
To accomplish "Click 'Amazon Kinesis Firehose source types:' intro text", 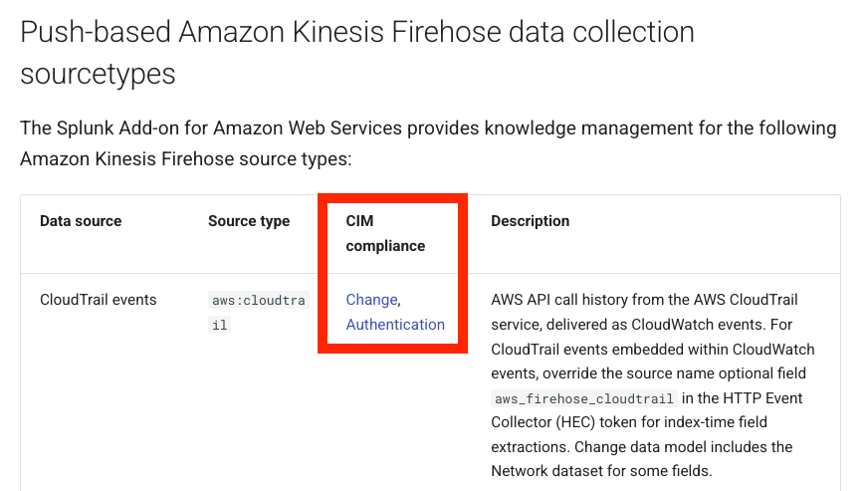I will (185, 159).
